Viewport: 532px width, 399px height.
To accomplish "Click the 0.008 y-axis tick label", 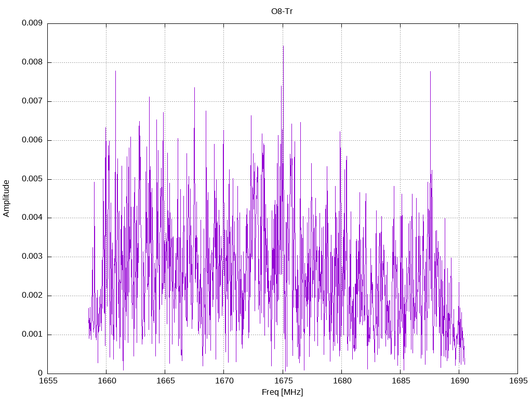I will pos(32,62).
